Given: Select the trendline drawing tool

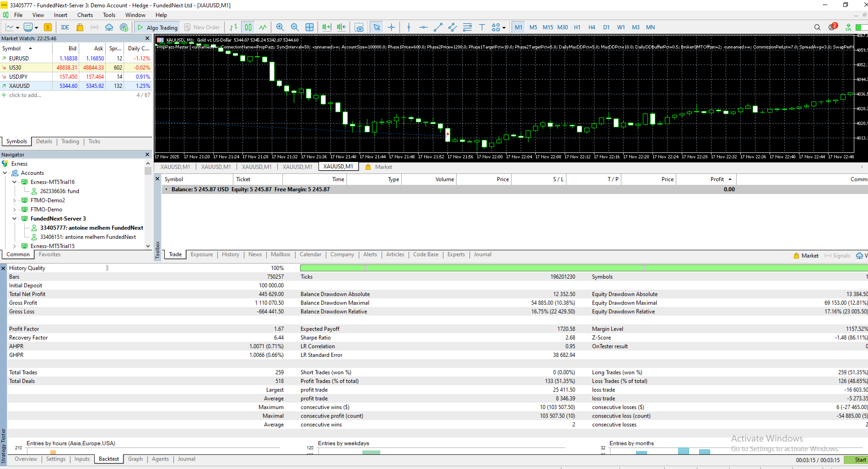Looking at the screenshot, I should coord(438,27).
